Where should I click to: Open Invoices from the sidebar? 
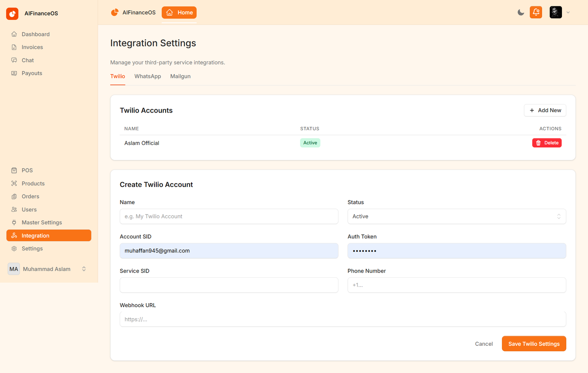coord(49,47)
